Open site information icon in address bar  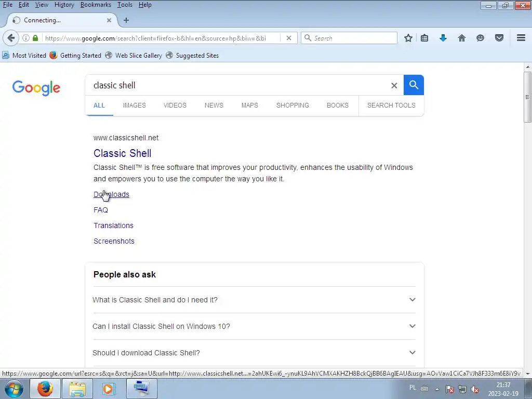[26, 38]
